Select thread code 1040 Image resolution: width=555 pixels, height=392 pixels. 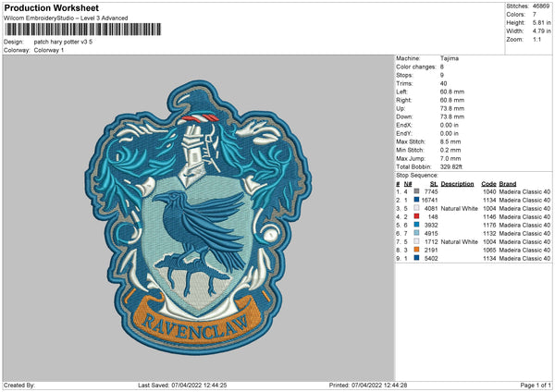[x=489, y=191]
